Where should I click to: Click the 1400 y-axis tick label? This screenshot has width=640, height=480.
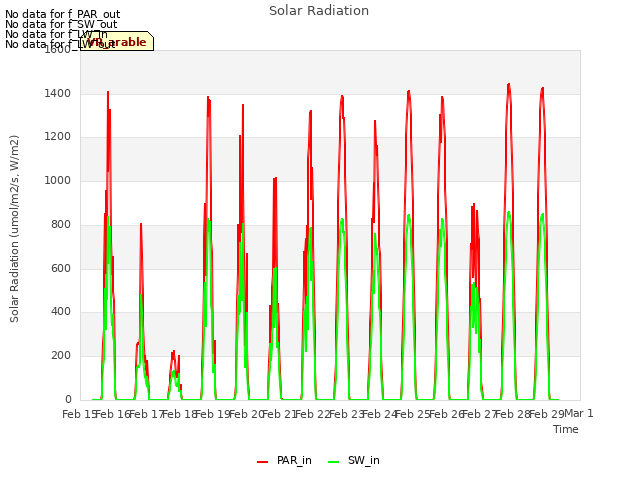click(58, 93)
